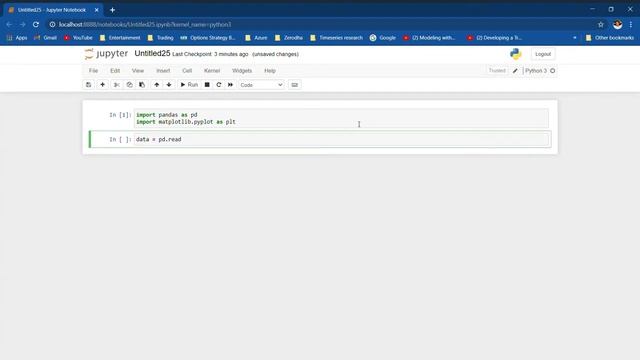Close the Untitled25 Jupyter Notebook tab
Image resolution: width=640 pixels, height=360 pixels.
[96, 10]
